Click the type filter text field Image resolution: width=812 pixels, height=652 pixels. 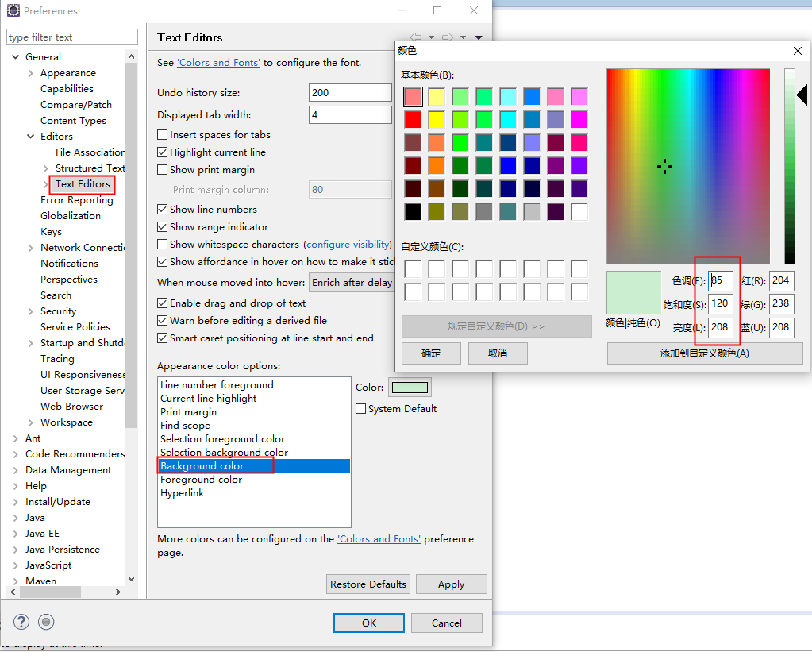(71, 37)
